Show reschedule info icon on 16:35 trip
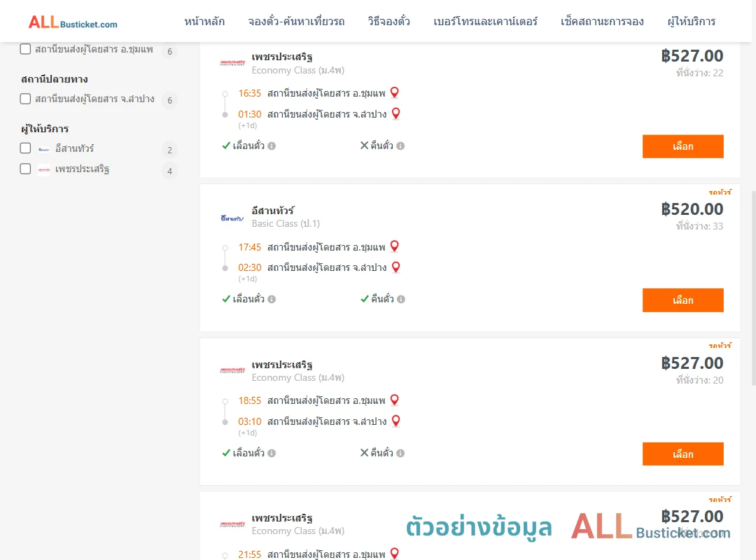 (272, 146)
